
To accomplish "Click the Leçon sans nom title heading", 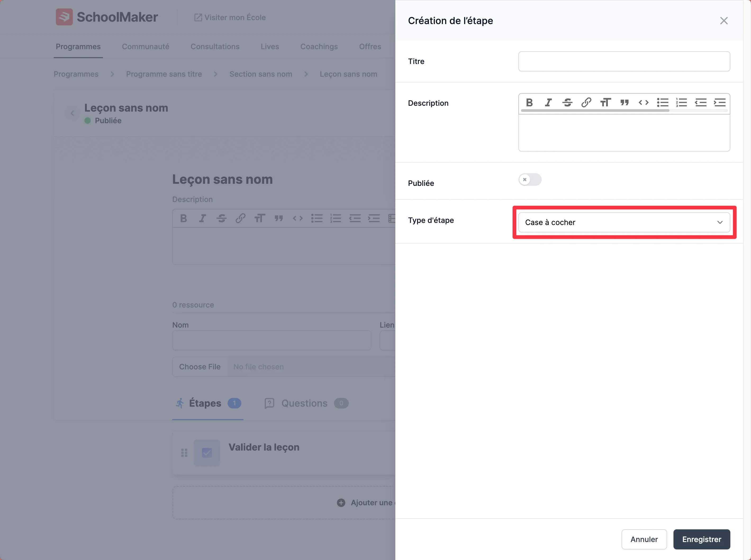I will pos(222,179).
